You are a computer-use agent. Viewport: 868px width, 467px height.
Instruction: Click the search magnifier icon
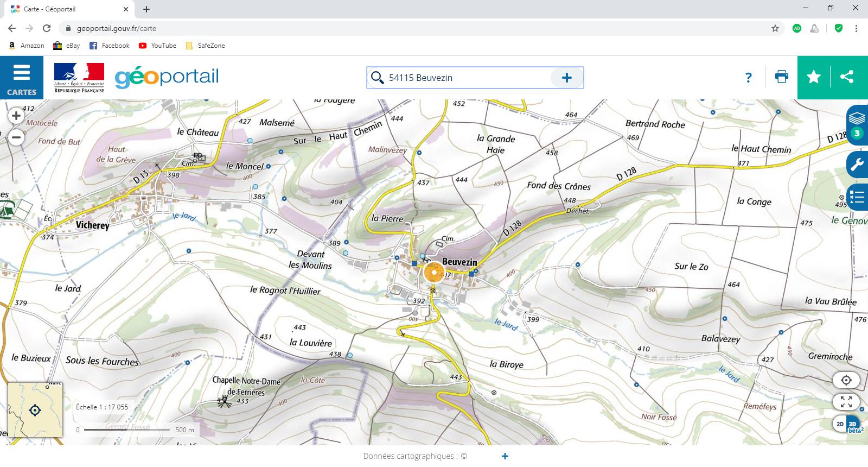pos(377,78)
